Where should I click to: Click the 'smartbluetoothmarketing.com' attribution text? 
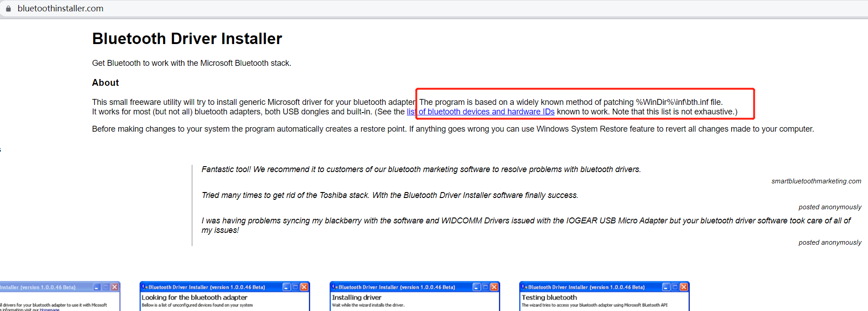816,181
